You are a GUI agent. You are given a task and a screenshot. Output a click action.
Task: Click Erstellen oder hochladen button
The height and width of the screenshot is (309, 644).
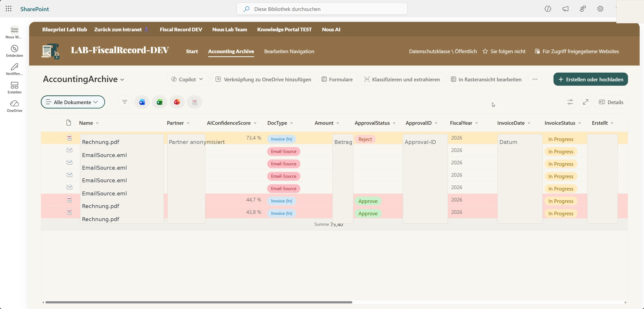591,79
